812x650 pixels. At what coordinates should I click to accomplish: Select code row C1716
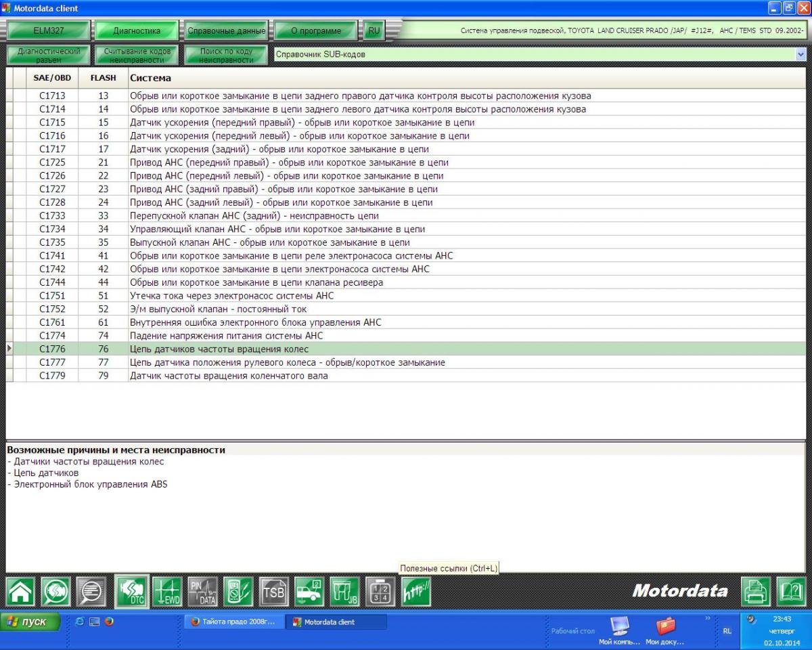(406, 136)
